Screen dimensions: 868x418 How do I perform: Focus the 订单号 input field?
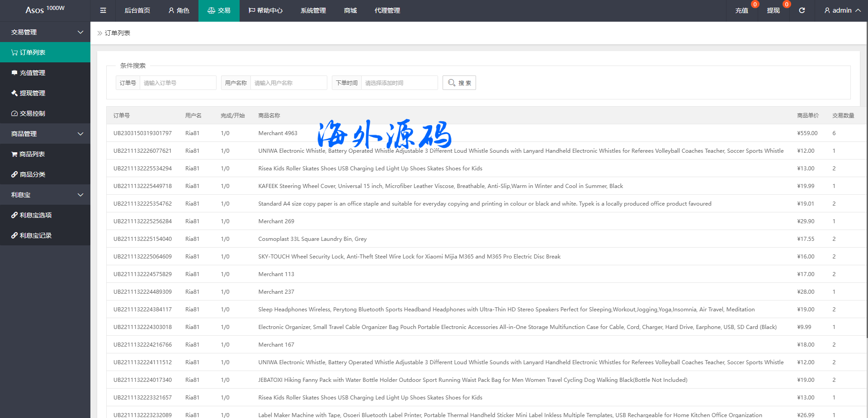[177, 83]
